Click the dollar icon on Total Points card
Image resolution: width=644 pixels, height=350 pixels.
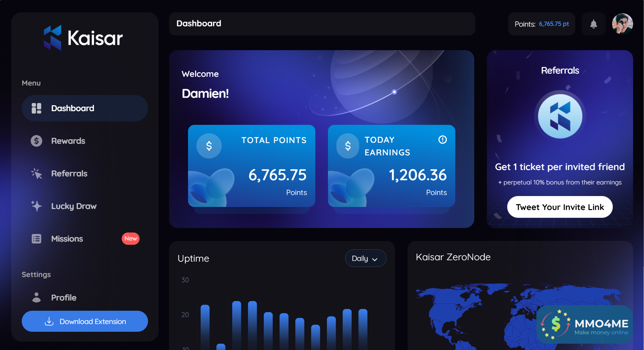[x=209, y=146]
